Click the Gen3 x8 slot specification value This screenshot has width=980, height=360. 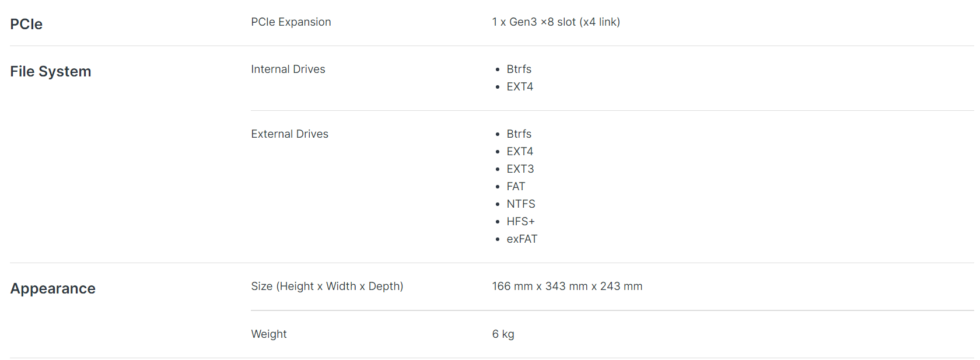click(555, 22)
